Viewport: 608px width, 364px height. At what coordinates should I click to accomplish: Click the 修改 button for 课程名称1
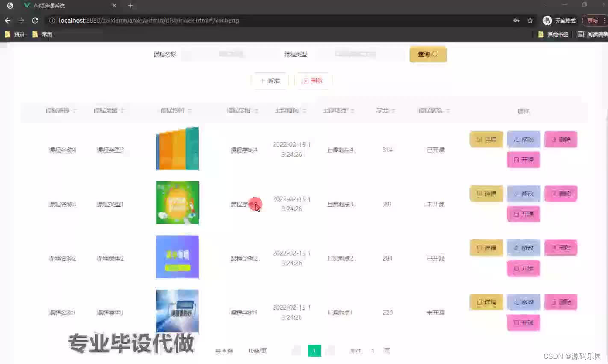coord(523,302)
